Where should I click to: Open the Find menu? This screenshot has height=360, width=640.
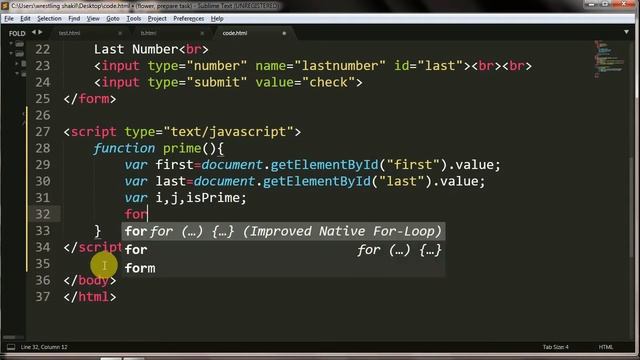tap(74, 19)
